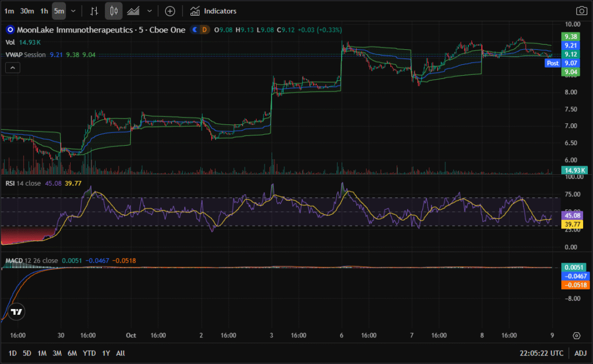Image resolution: width=593 pixels, height=364 pixels.
Task: Click the TradingView logo on chart
Action: pos(17,311)
